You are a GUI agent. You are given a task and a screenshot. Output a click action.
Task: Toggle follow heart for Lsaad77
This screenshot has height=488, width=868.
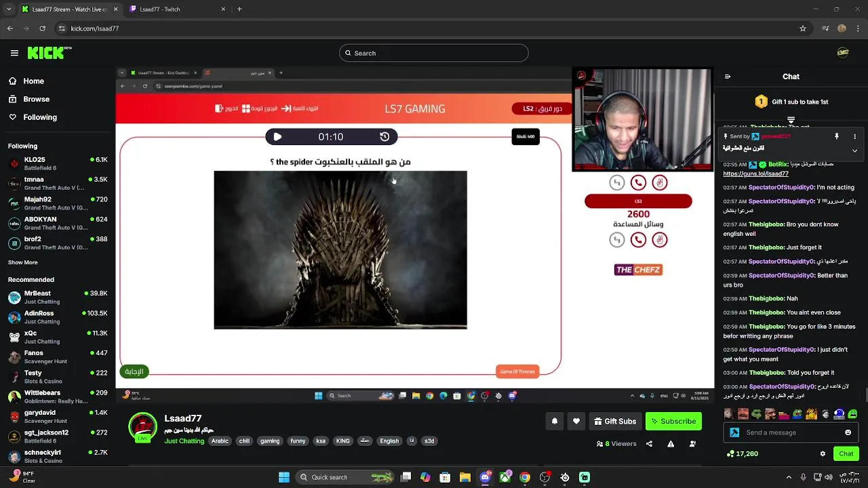coord(576,421)
